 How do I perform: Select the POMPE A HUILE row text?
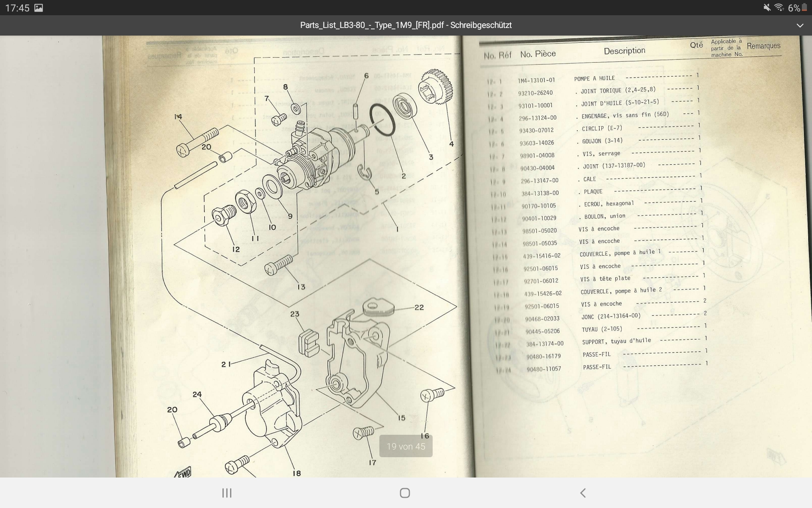coord(594,78)
